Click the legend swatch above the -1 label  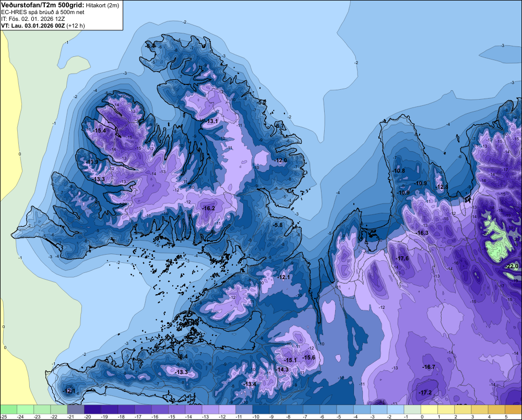(x=413, y=409)
